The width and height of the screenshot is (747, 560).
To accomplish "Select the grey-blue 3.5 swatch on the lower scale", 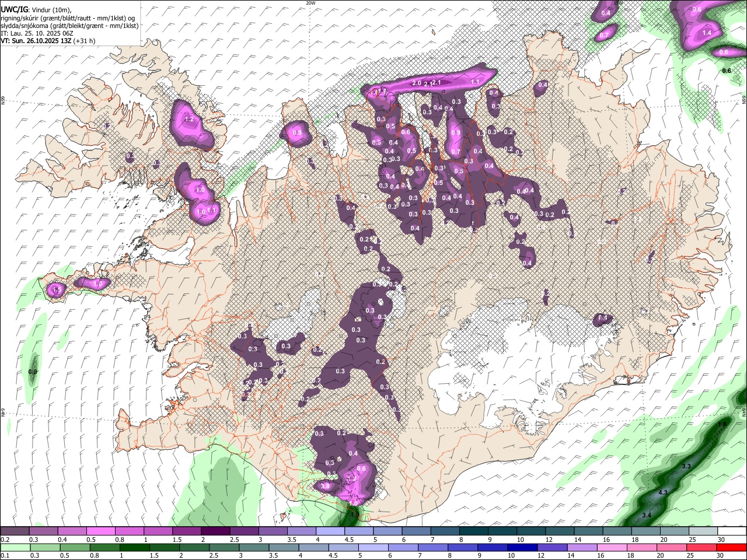I will tap(284, 547).
